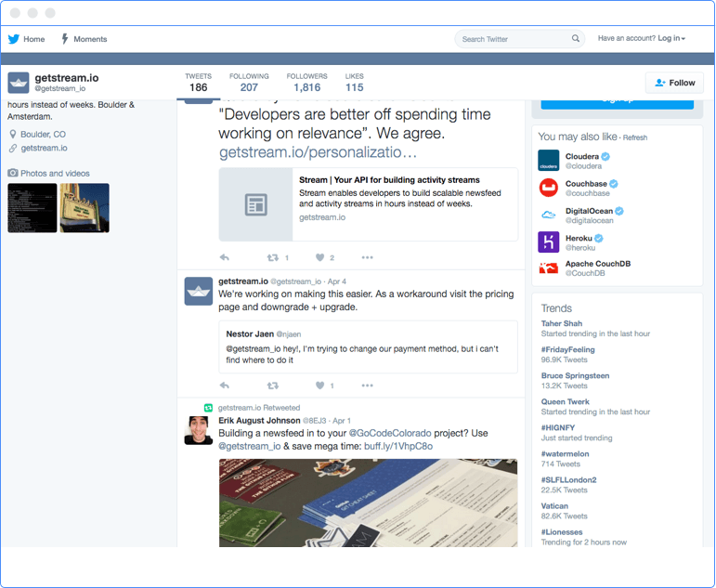Open the Nestor Jaen quoted tweet
This screenshot has height=588, width=716.
point(368,346)
